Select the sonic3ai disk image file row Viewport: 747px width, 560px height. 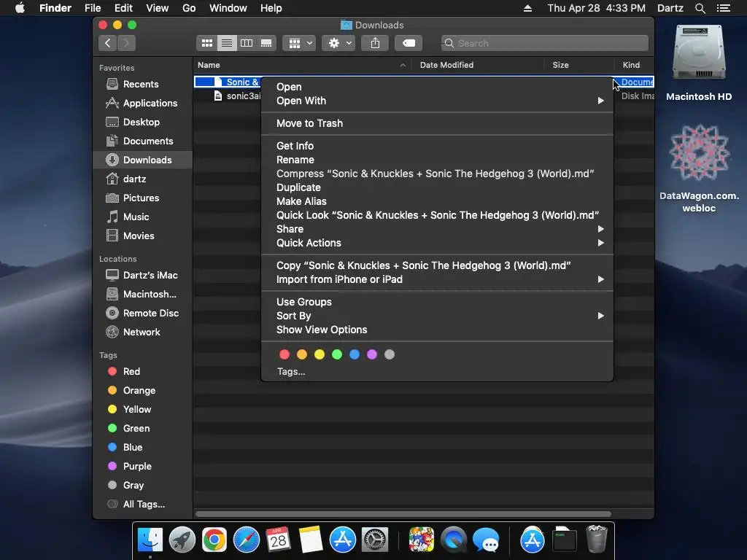pos(228,96)
